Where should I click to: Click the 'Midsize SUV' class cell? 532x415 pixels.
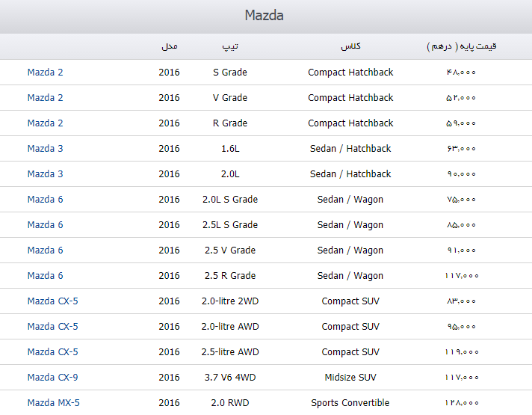click(350, 378)
